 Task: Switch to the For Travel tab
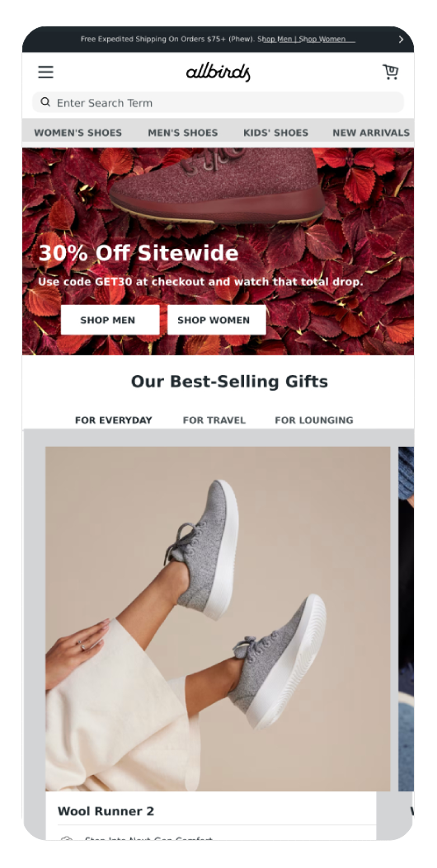click(214, 420)
